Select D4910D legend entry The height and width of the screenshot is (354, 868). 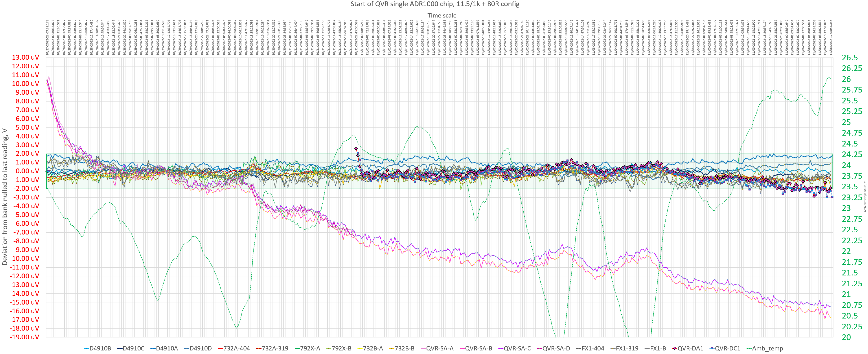point(198,348)
